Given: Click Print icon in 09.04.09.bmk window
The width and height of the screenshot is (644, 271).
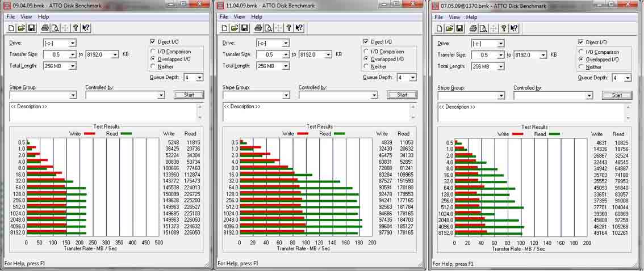Looking at the screenshot, I should click(45, 28).
